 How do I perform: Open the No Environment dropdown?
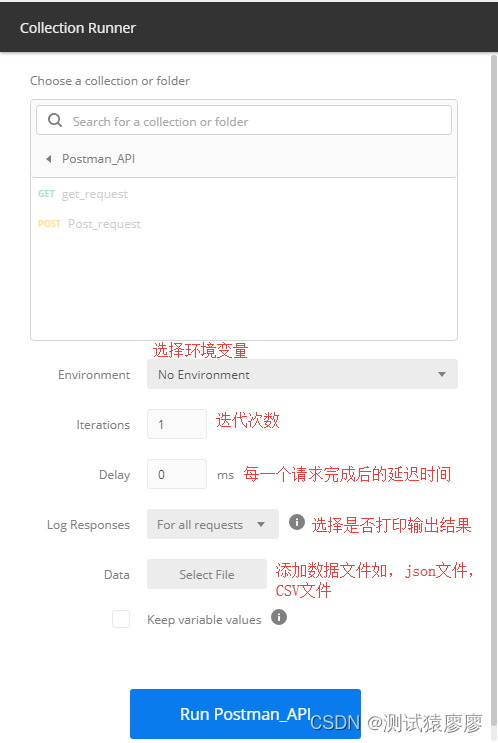302,374
